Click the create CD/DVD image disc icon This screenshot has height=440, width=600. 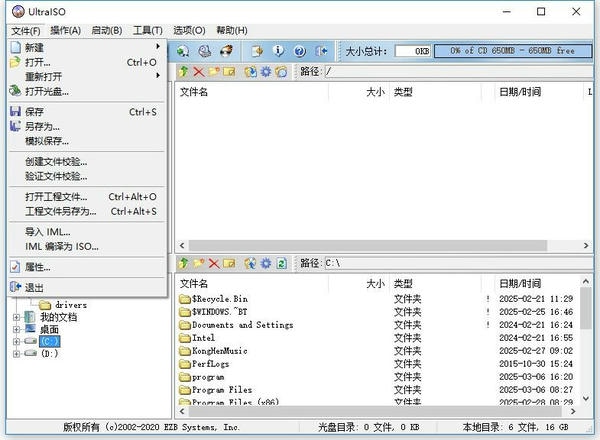click(183, 51)
